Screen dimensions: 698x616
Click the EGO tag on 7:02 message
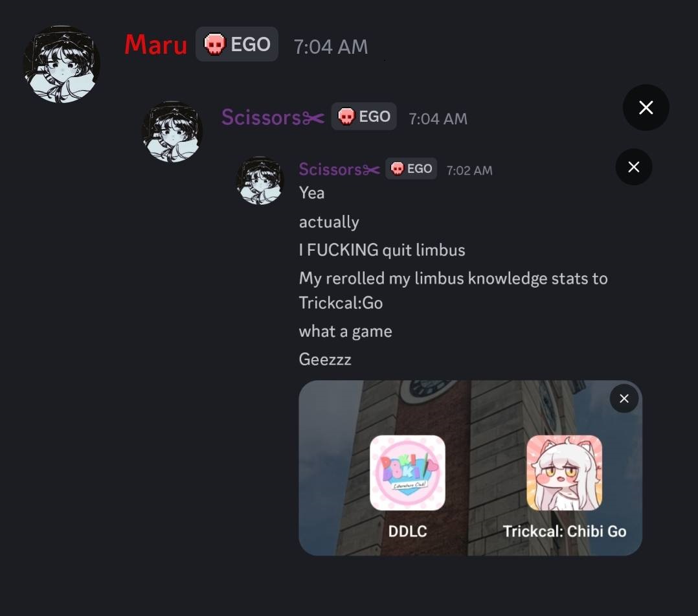click(411, 169)
